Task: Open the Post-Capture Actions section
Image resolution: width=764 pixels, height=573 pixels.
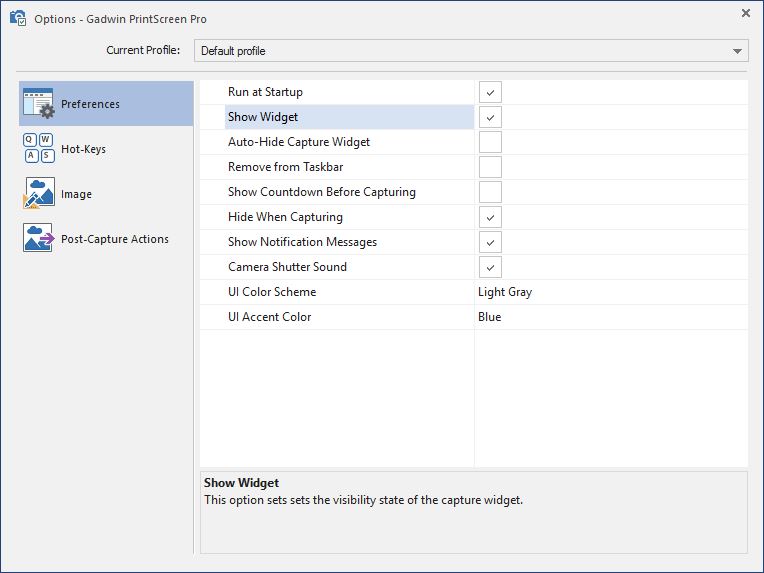Action: 114,239
